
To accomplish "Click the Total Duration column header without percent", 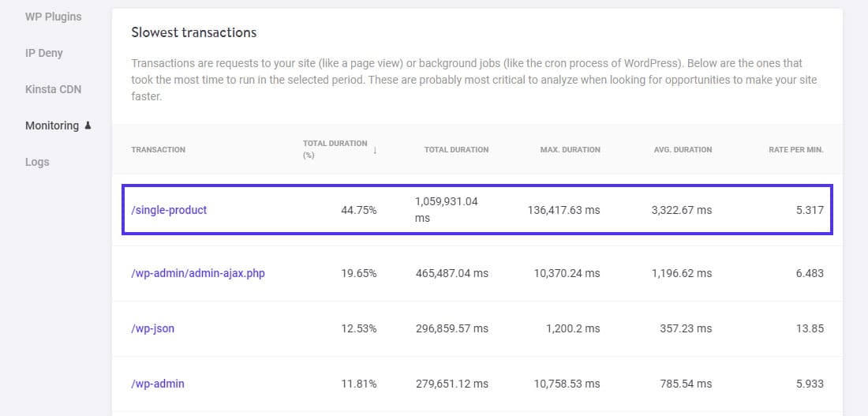I will (456, 149).
